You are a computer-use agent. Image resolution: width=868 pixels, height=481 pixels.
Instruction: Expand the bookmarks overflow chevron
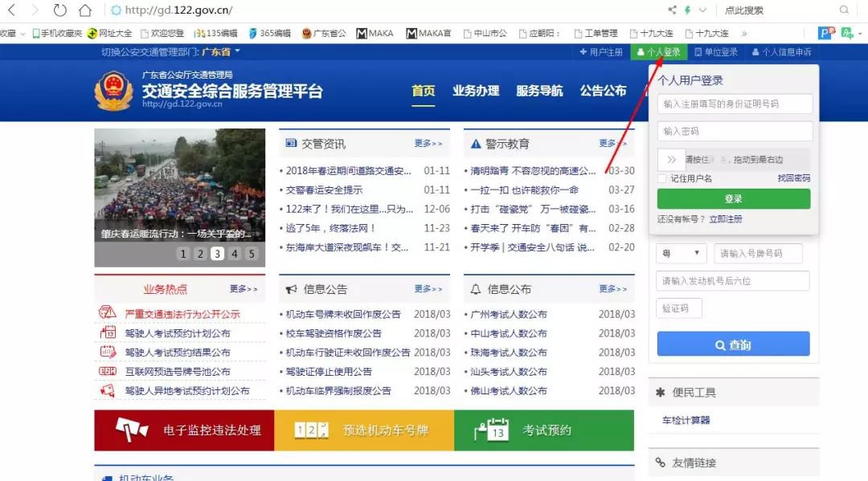(x=743, y=33)
